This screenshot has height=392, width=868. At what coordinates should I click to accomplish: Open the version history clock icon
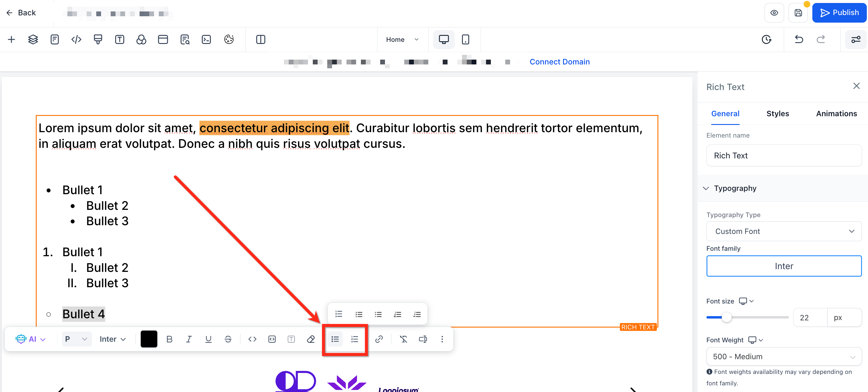coord(766,39)
